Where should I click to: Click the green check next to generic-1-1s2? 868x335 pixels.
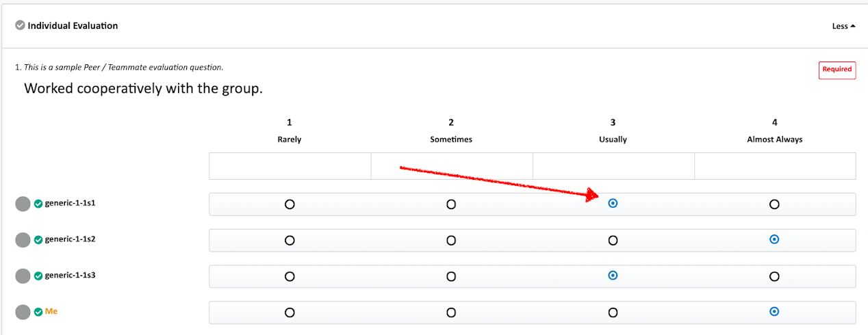coord(38,240)
